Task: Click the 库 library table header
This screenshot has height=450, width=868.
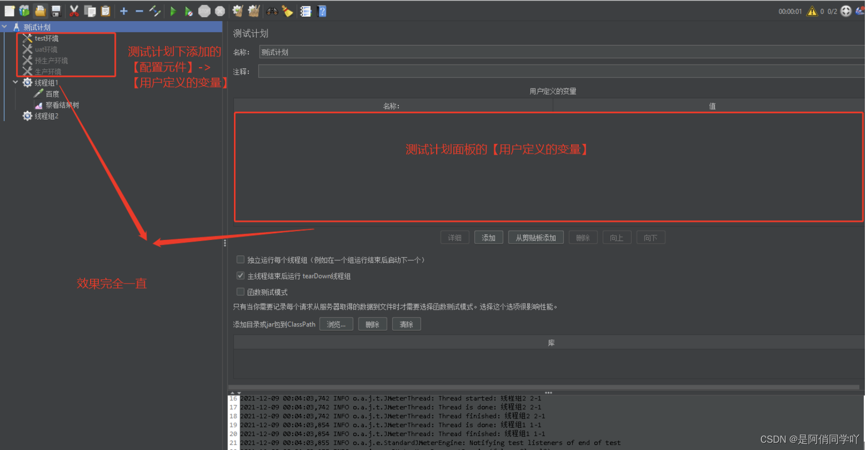Action: point(548,342)
